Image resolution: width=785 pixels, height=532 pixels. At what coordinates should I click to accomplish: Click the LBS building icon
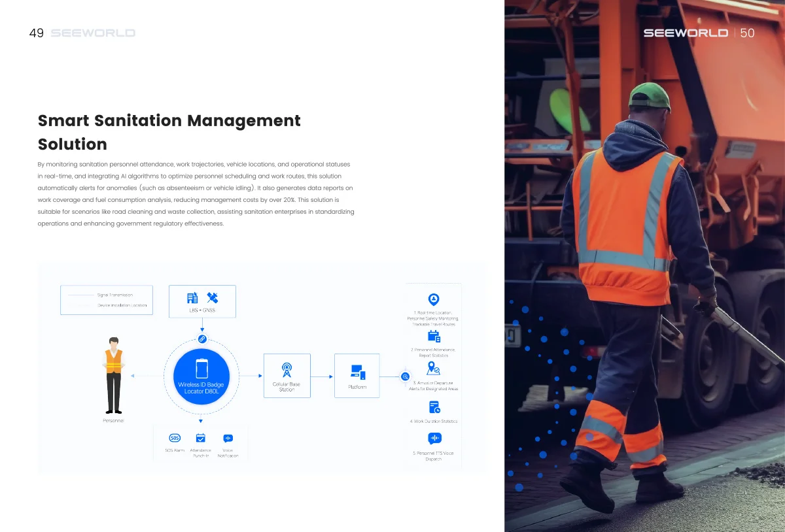192,297
